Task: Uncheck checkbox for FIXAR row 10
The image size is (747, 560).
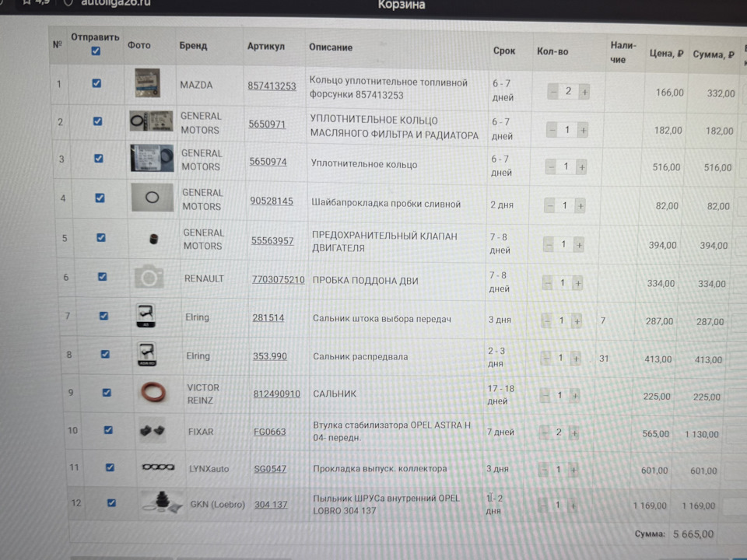Action: (109, 430)
